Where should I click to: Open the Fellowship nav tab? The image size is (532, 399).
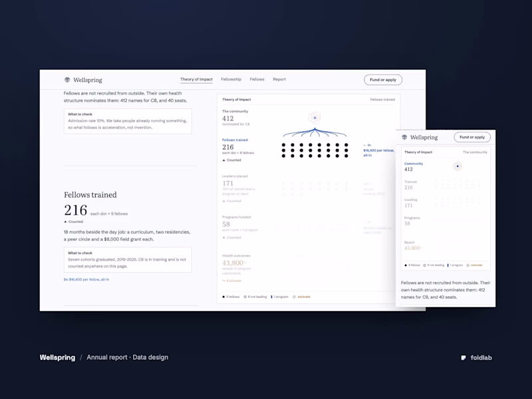pyautogui.click(x=231, y=79)
